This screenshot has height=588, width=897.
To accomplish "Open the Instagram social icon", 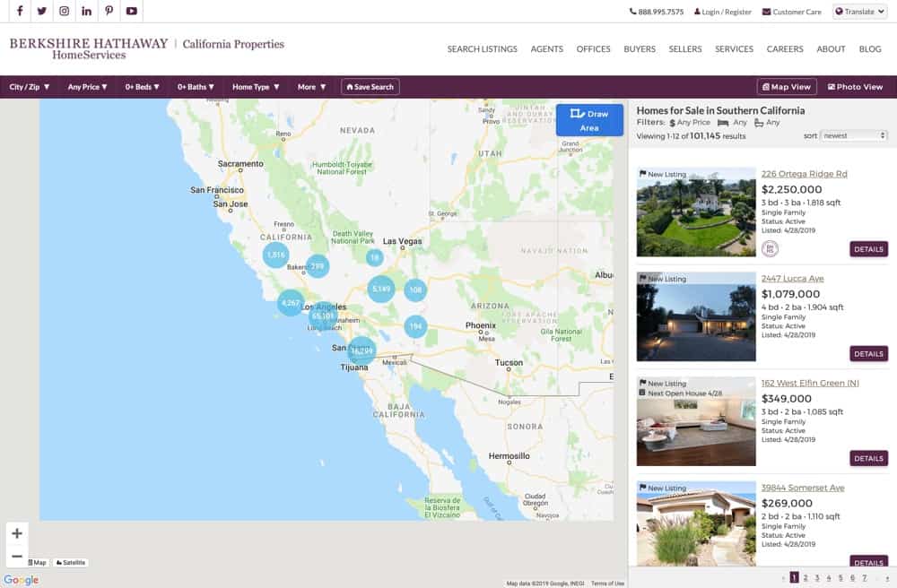I will 64,11.
